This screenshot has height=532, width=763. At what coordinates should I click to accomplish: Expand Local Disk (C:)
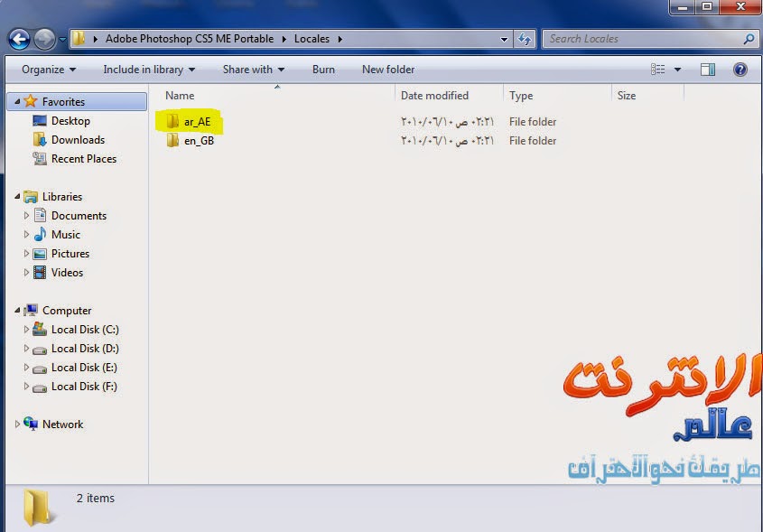coord(26,329)
